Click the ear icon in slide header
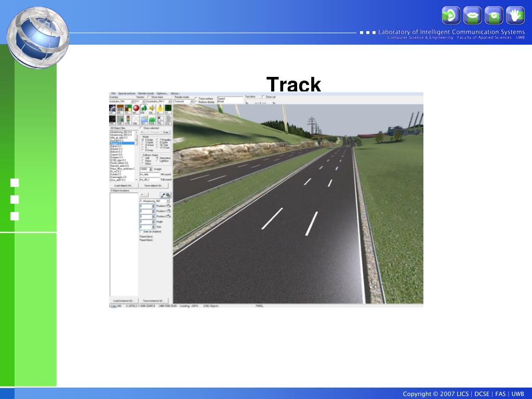The width and height of the screenshot is (532, 399). [451, 15]
